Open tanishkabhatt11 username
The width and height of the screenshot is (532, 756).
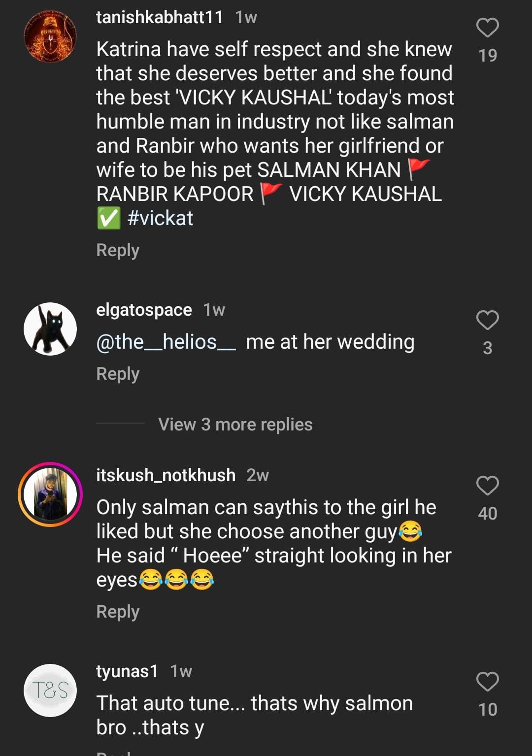click(x=159, y=17)
